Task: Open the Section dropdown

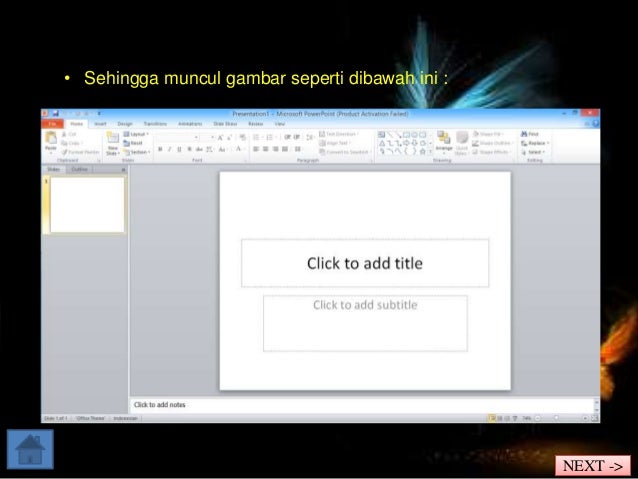Action: point(137,152)
